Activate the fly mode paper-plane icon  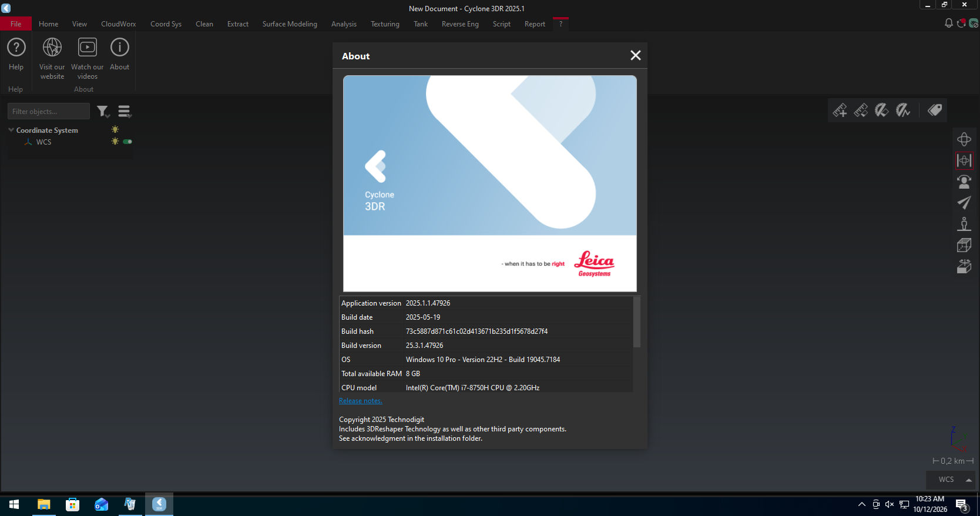click(964, 203)
